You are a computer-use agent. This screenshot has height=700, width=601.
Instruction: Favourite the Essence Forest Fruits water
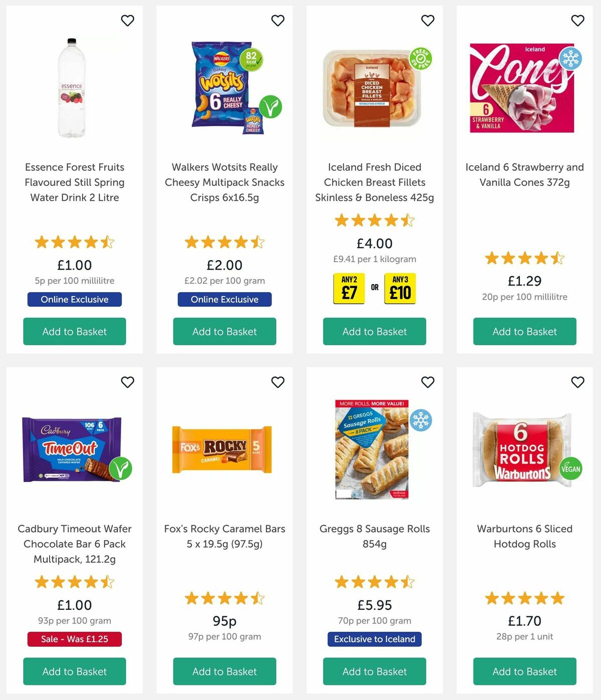(x=128, y=21)
